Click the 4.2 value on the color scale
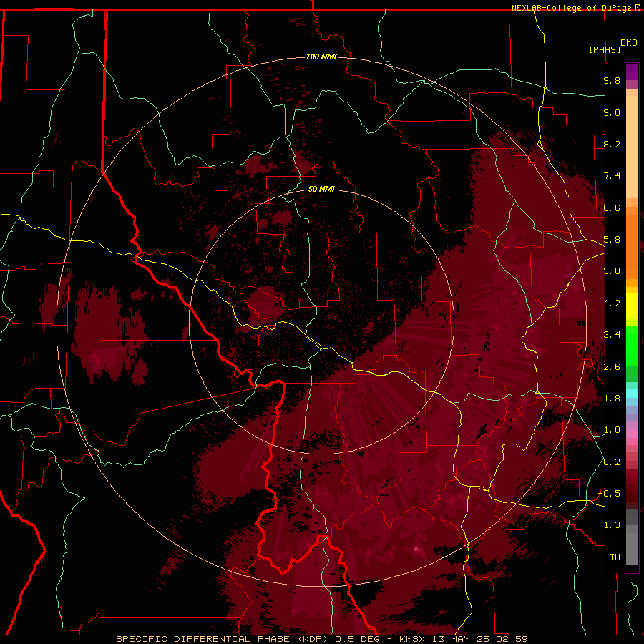Screen dimensions: 644x644 tap(612, 303)
